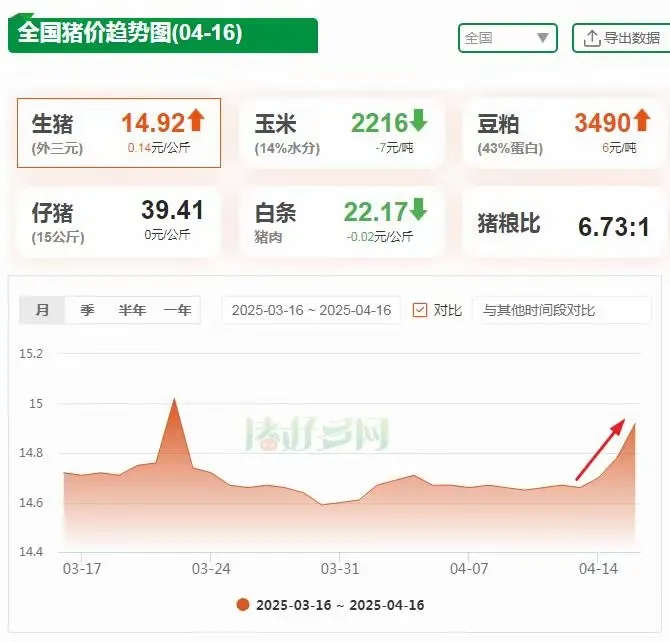Click the 04-07 x-axis label
This screenshot has width=670, height=642.
pyautogui.click(x=469, y=569)
